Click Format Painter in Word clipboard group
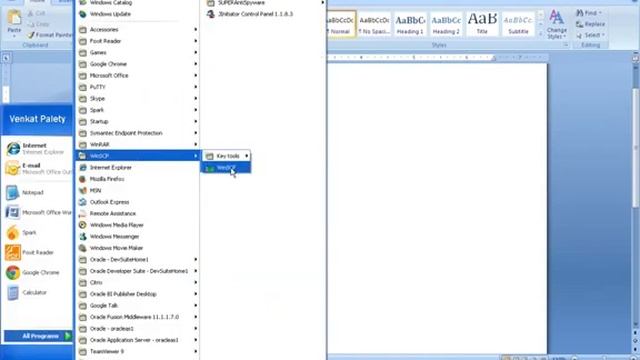The image size is (640, 360). tap(49, 35)
